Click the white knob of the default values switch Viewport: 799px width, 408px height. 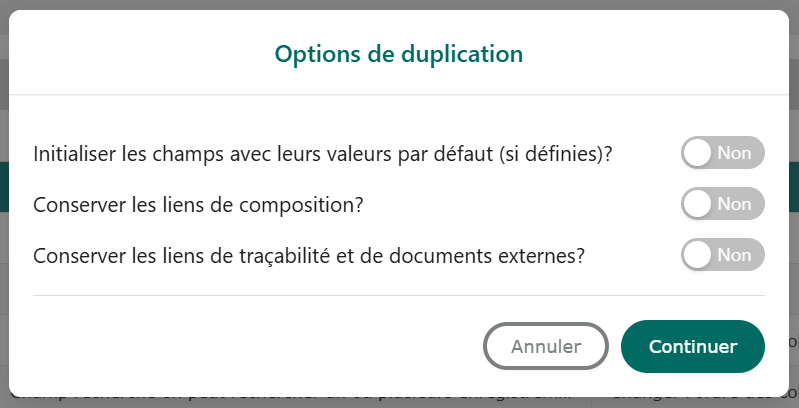pos(698,154)
